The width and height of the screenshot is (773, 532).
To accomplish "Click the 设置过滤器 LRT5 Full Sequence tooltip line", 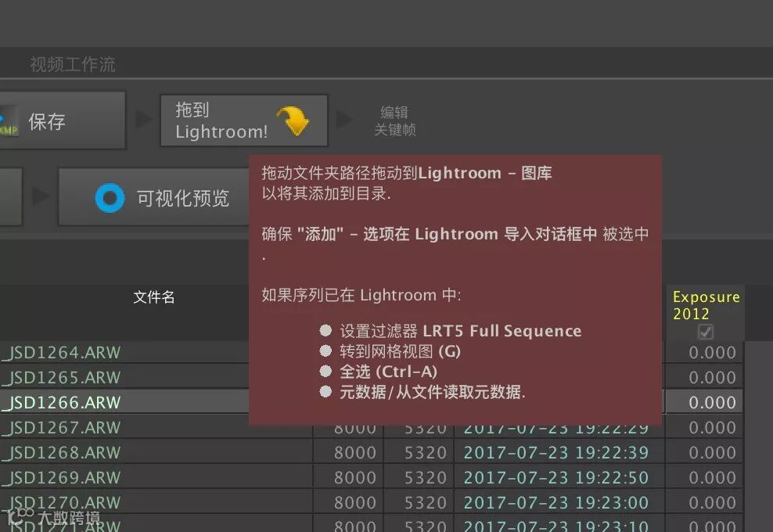I will coord(461,331).
